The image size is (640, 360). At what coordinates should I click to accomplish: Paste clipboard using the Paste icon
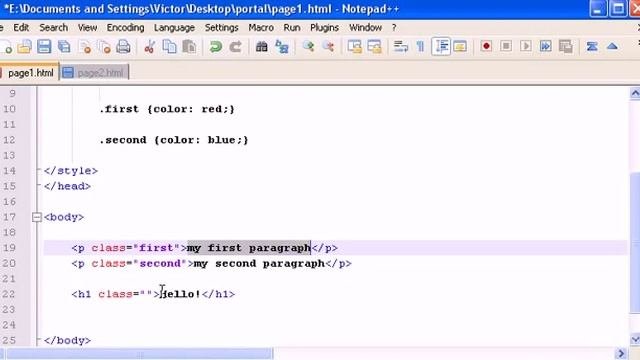coord(189,47)
